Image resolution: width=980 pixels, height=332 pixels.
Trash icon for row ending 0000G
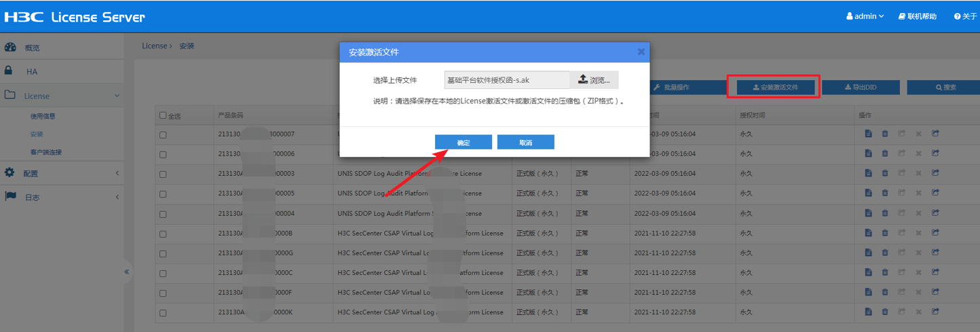pos(885,253)
